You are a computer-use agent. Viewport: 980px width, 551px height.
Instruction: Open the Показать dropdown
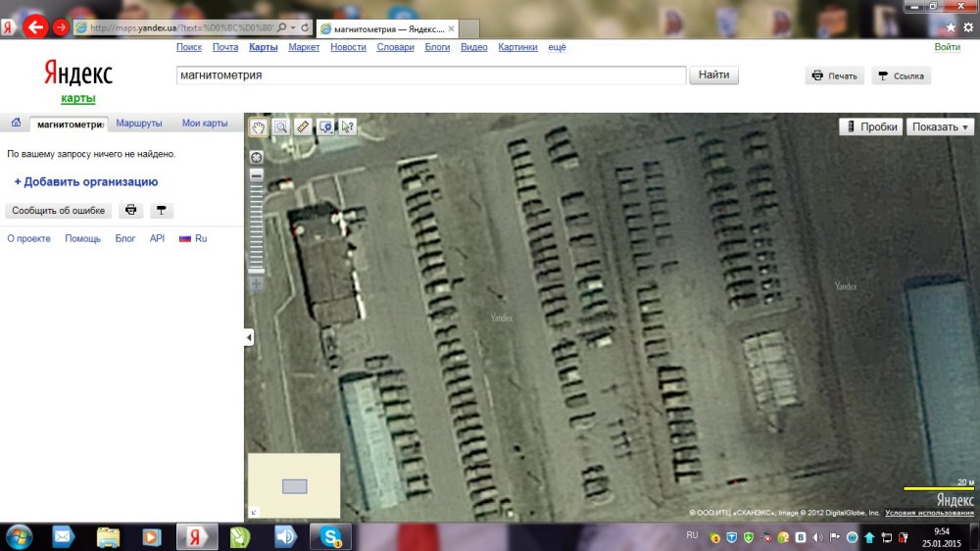pos(940,126)
